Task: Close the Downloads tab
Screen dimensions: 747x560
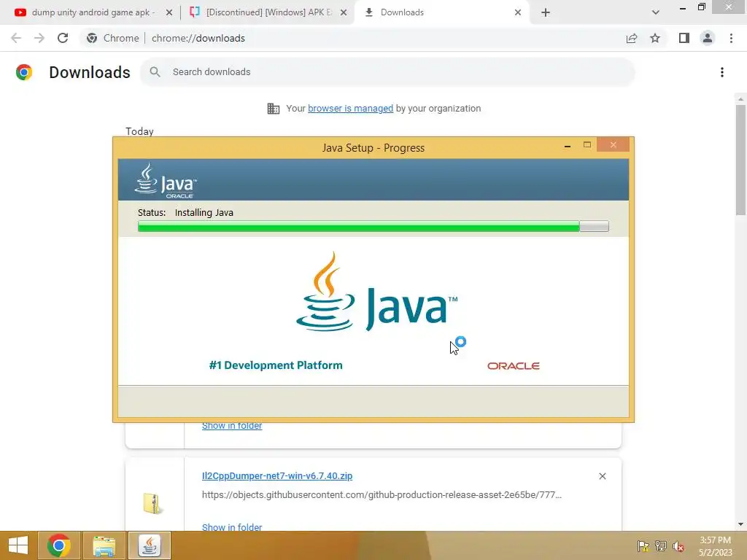Action: click(x=518, y=13)
